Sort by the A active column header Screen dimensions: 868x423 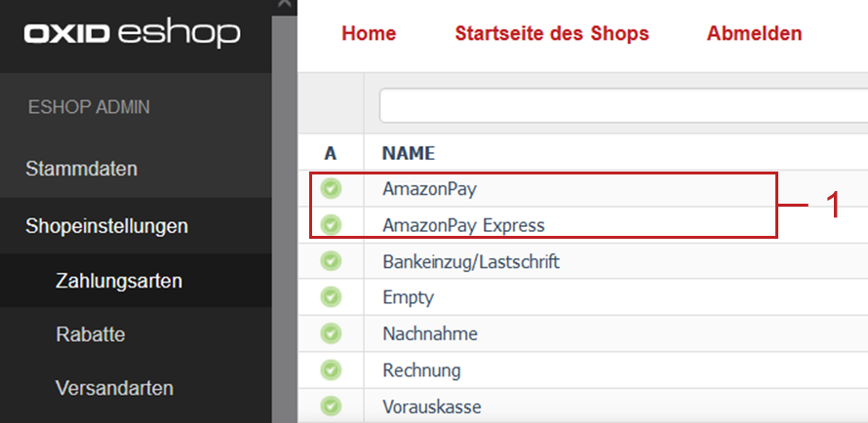tap(330, 153)
